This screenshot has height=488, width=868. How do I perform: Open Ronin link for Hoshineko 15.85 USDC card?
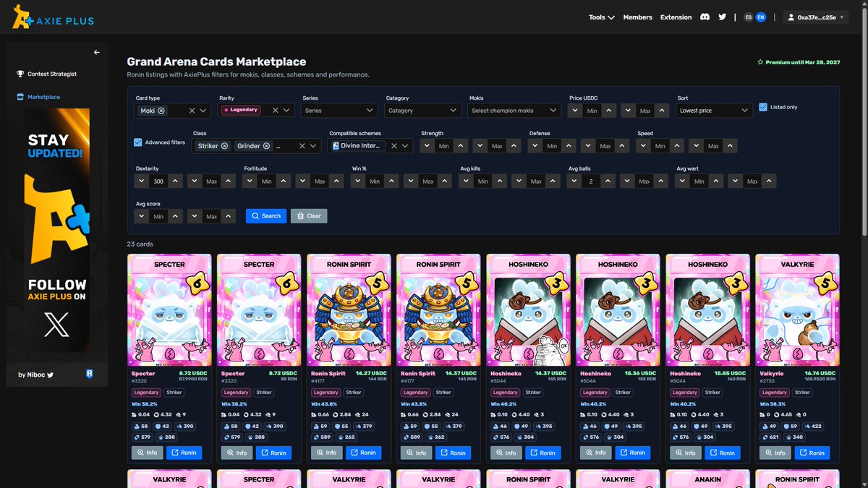coord(722,453)
